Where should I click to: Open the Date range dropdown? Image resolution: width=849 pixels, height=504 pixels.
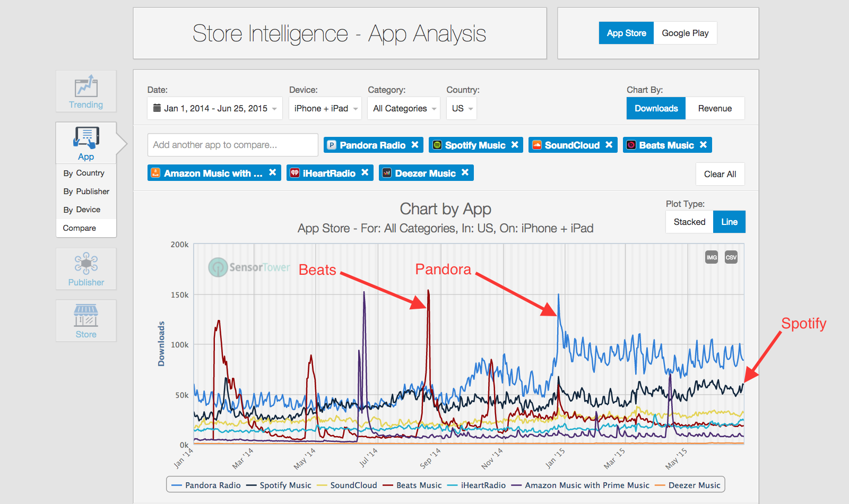pos(215,108)
